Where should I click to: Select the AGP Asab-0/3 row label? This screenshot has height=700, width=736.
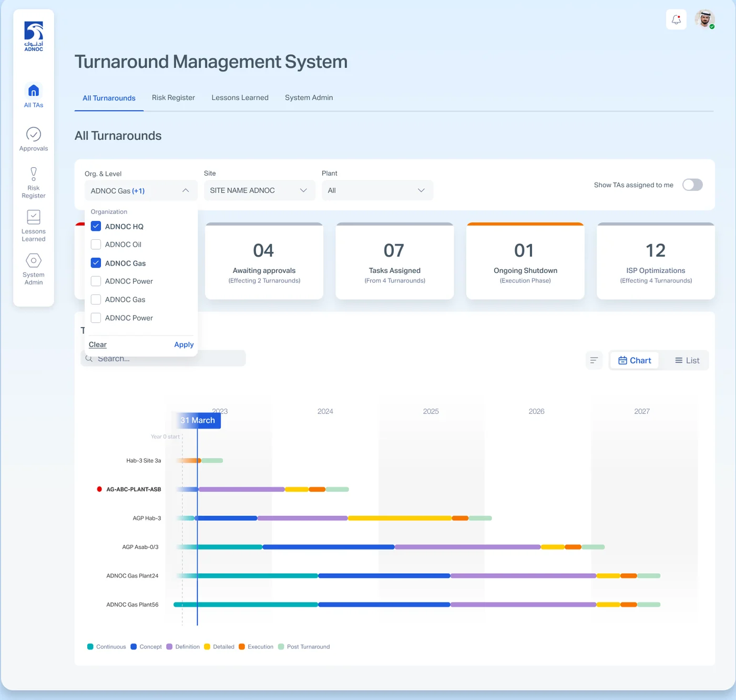[x=140, y=547]
